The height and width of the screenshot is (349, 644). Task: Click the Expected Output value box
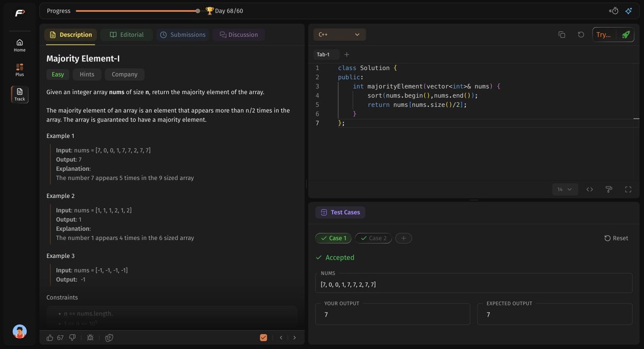pos(555,314)
